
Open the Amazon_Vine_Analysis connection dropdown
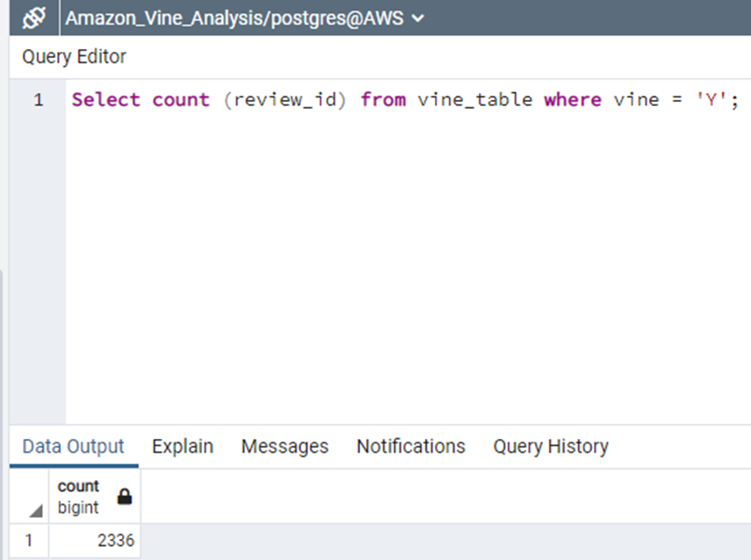[x=238, y=17]
